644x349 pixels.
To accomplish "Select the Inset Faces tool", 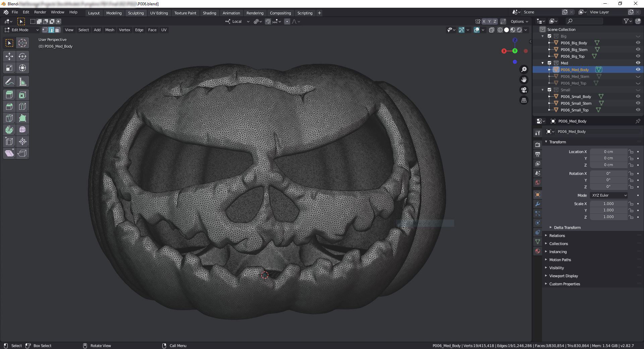I will [22, 95].
